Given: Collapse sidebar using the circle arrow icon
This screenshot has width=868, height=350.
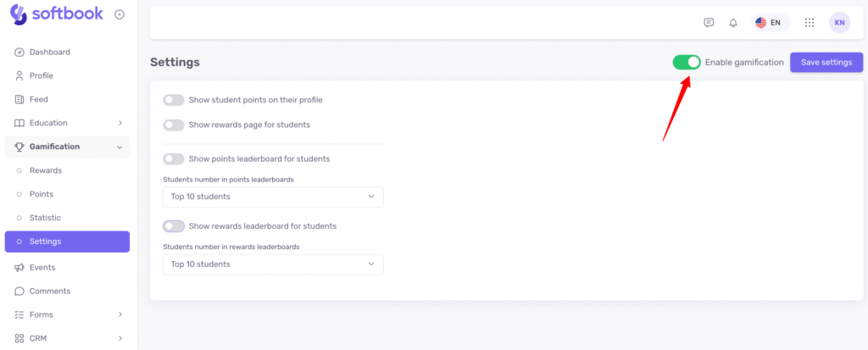Looking at the screenshot, I should click(x=120, y=14).
